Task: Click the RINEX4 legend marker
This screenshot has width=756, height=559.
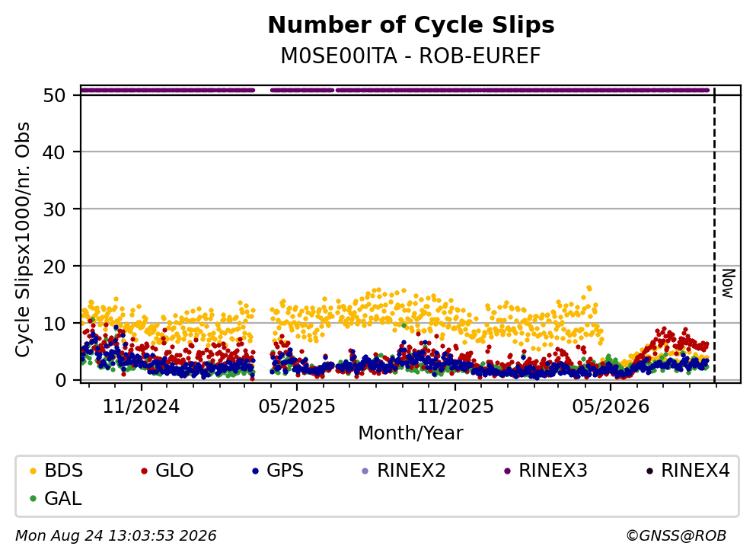Action: tap(649, 471)
